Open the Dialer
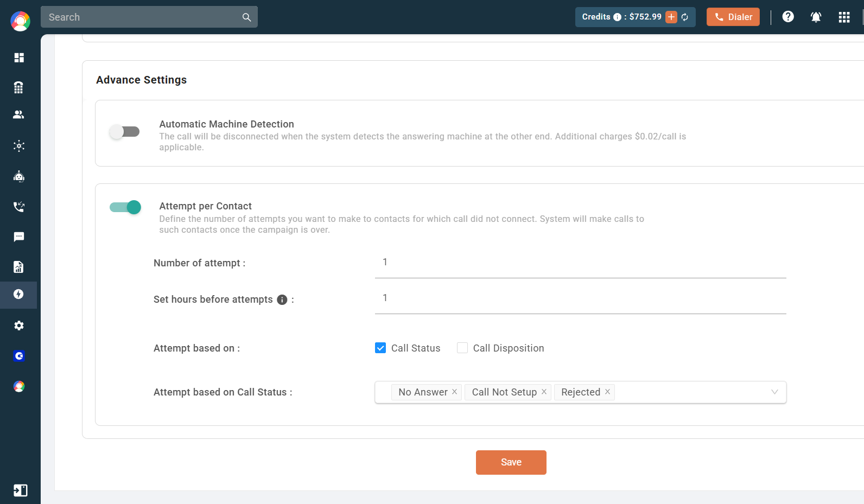Image resolution: width=864 pixels, height=504 pixels. coord(733,17)
